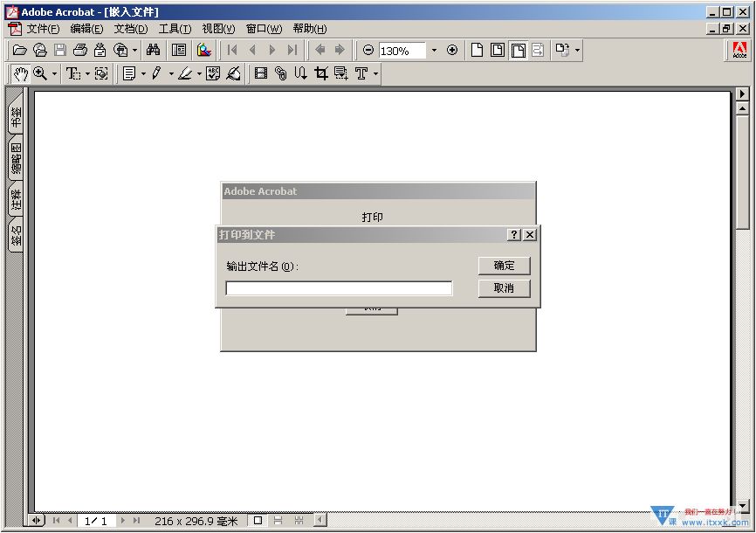This screenshot has width=756, height=533.
Task: Select the Zoom In magnifier tool
Action: tap(40, 74)
